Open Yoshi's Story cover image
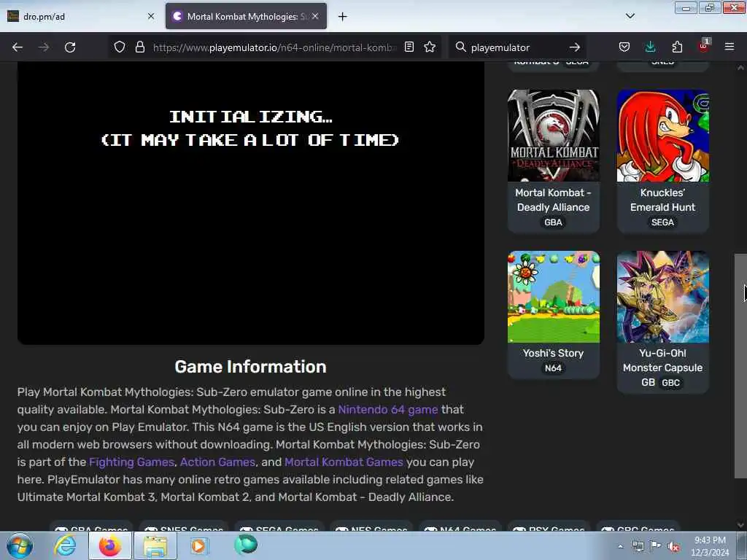747x560 pixels. coord(554,297)
